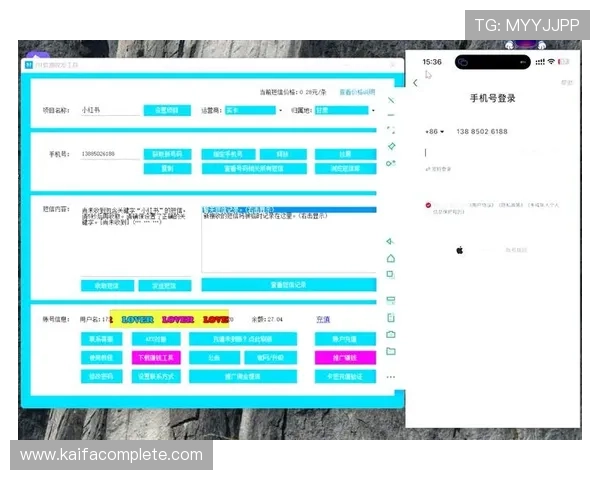Click the camera screenshot icon in sidebar
The width and height of the screenshot is (600, 480).
tap(391, 334)
